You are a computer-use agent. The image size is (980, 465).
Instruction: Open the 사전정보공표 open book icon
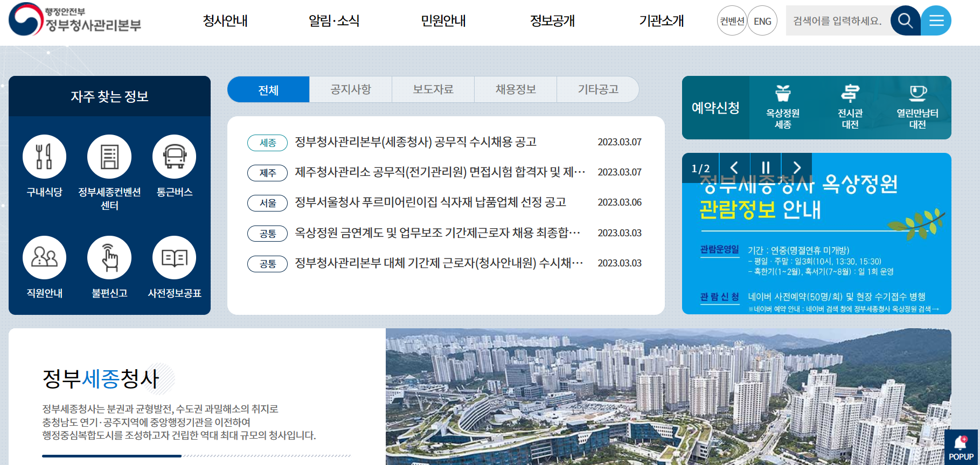174,258
